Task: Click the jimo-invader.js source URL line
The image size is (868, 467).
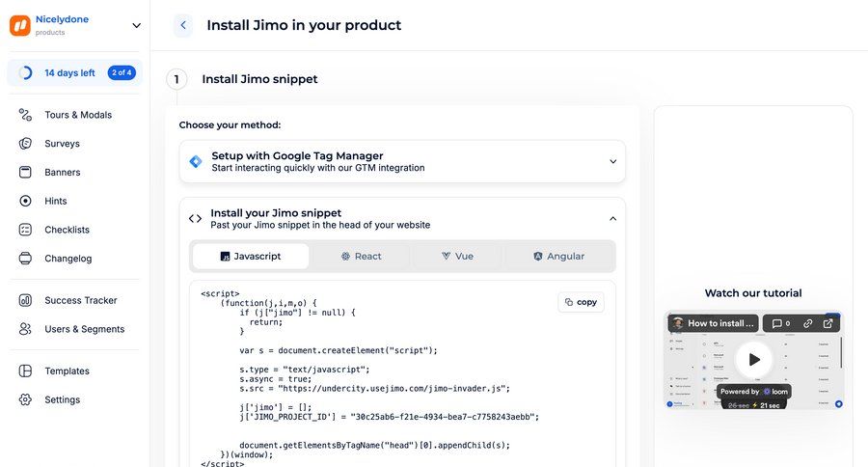Action: [x=375, y=388]
